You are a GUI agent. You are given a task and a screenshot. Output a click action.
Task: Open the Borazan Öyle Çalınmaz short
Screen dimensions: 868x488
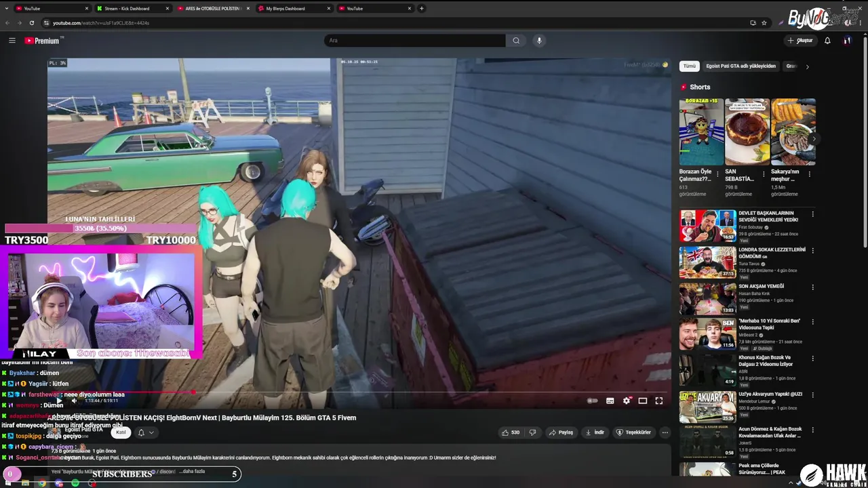click(701, 132)
